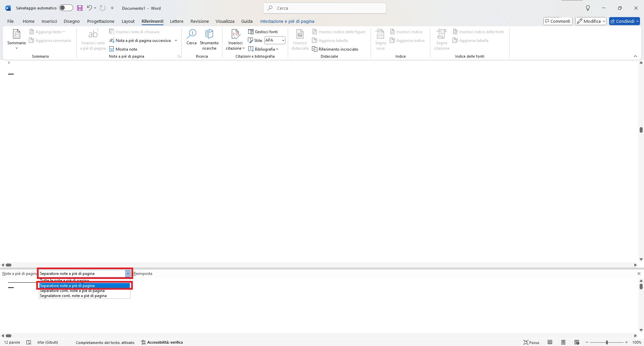Open Strumento ricerche researcher tool
This screenshot has width=644, height=346.
pyautogui.click(x=209, y=40)
